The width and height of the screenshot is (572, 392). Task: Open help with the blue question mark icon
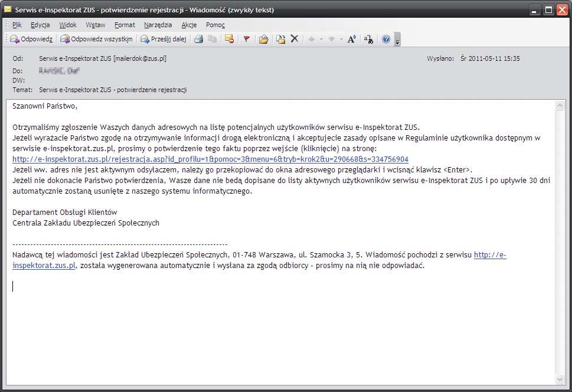click(x=386, y=39)
